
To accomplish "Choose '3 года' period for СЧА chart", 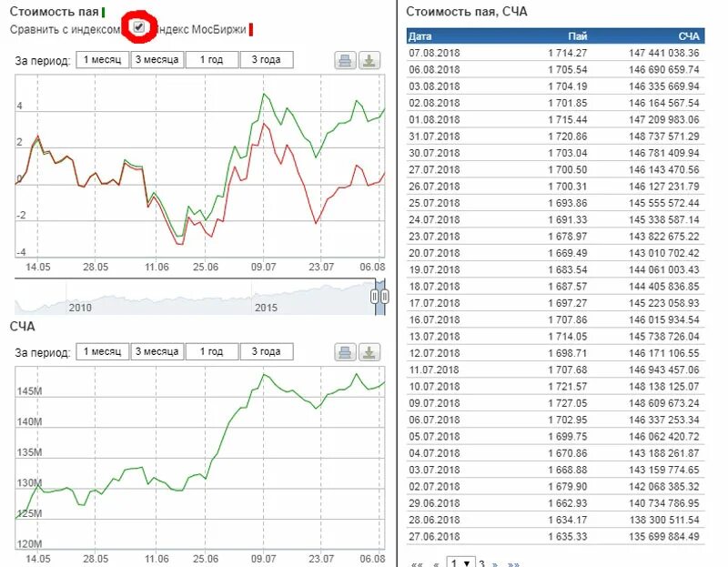I will 267,351.
